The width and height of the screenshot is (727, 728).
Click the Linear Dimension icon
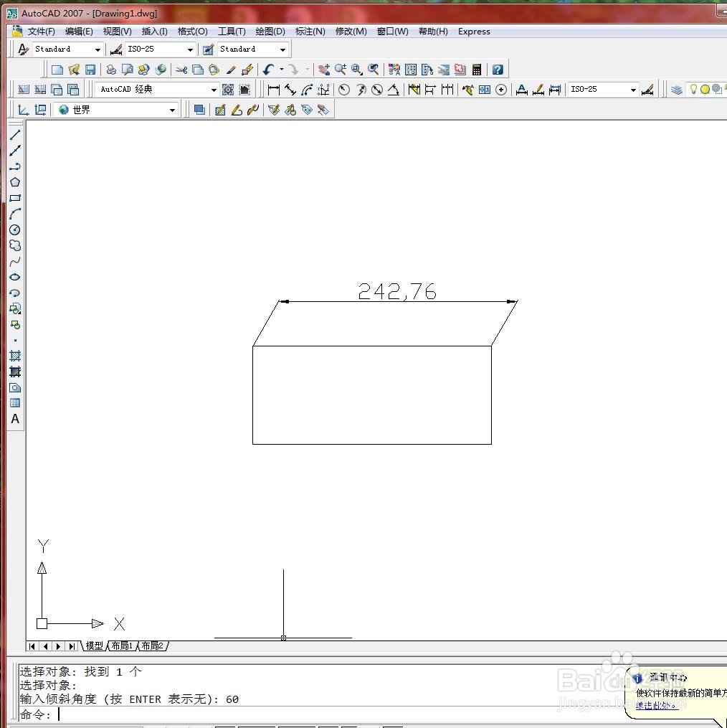[274, 90]
